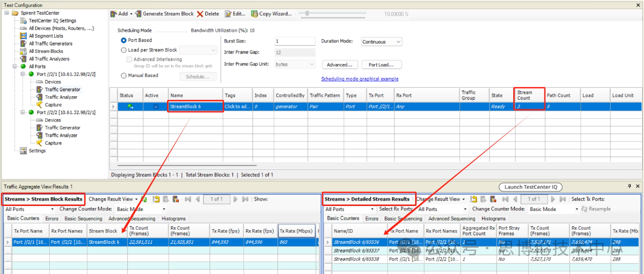Select All Traffic Generators icon in tree
The height and width of the screenshot is (274, 644).
coord(24,44)
